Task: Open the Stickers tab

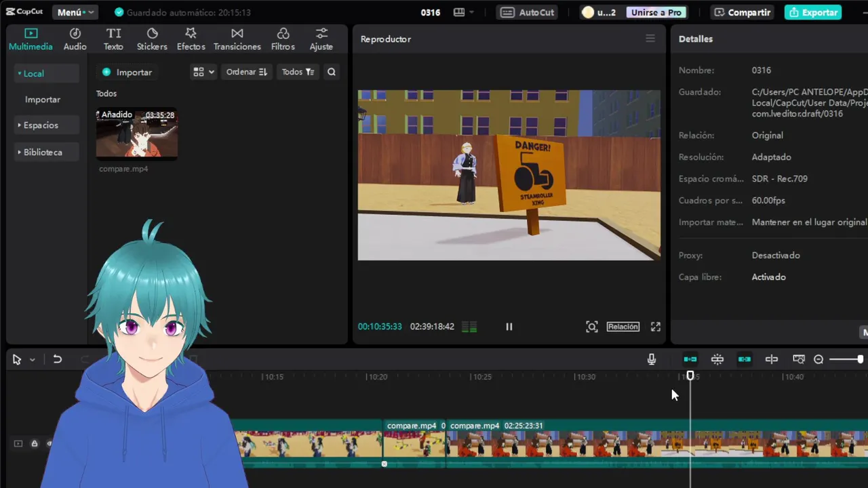Action: 152,39
